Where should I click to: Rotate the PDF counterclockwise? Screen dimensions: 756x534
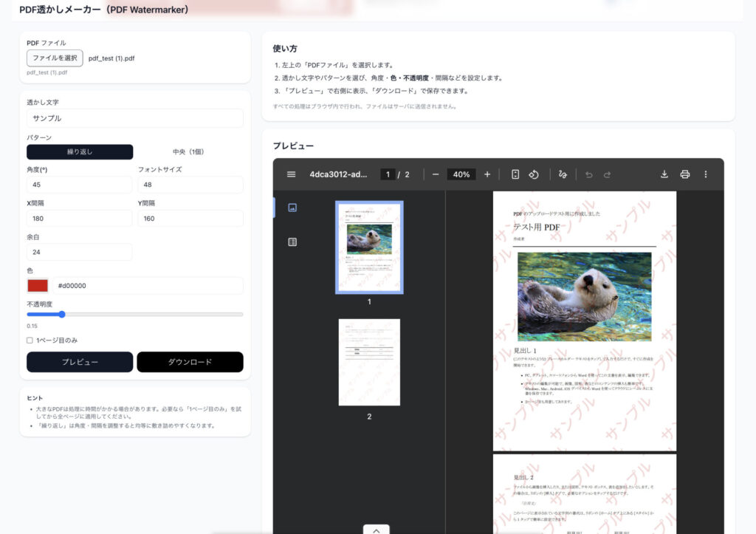point(534,174)
